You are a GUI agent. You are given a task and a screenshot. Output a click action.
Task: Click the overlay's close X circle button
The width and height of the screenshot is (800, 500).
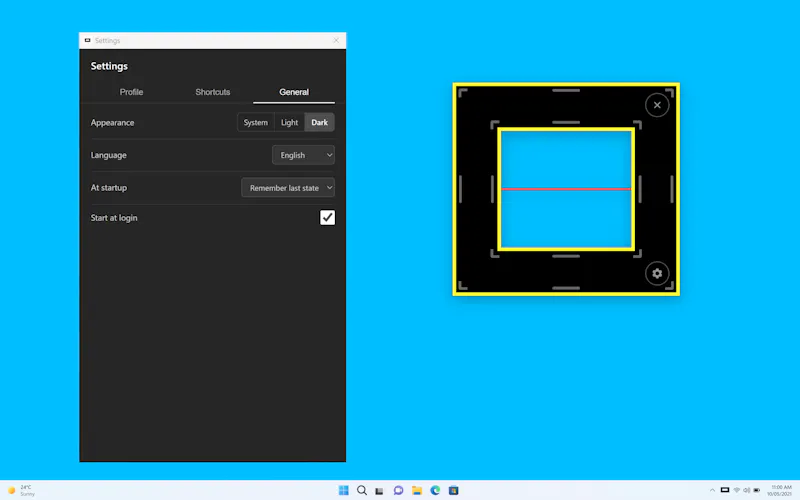pos(657,105)
